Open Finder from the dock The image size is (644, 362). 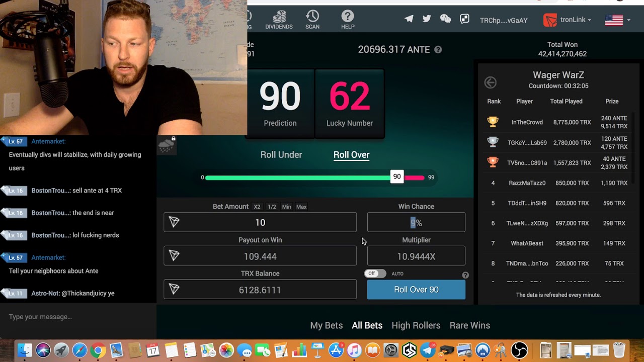tap(24, 350)
